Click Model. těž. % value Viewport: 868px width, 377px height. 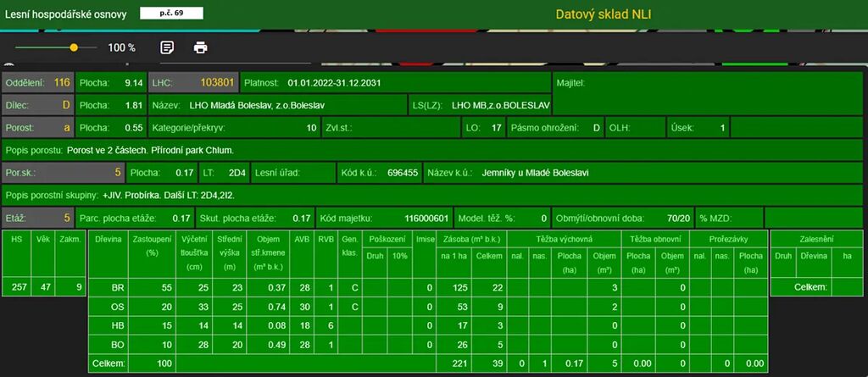pyautogui.click(x=543, y=218)
